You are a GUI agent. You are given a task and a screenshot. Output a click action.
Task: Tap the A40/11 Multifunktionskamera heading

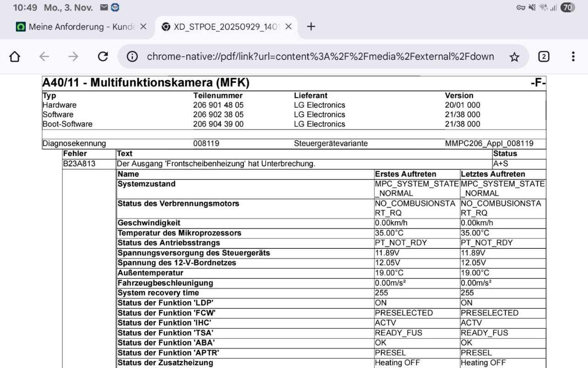pyautogui.click(x=146, y=83)
